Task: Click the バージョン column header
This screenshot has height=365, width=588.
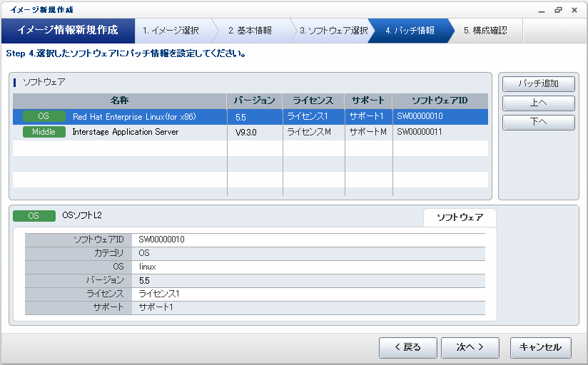Action: [x=255, y=101]
